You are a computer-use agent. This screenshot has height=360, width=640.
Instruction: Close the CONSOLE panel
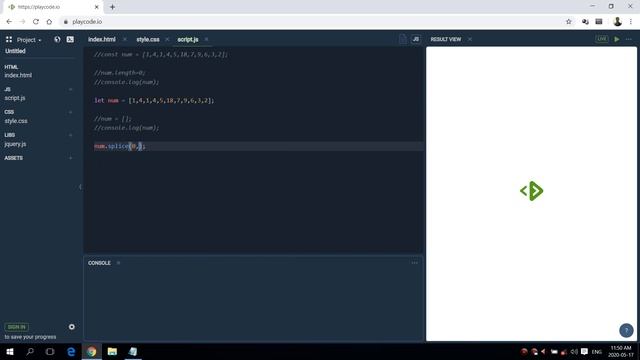coord(118,263)
